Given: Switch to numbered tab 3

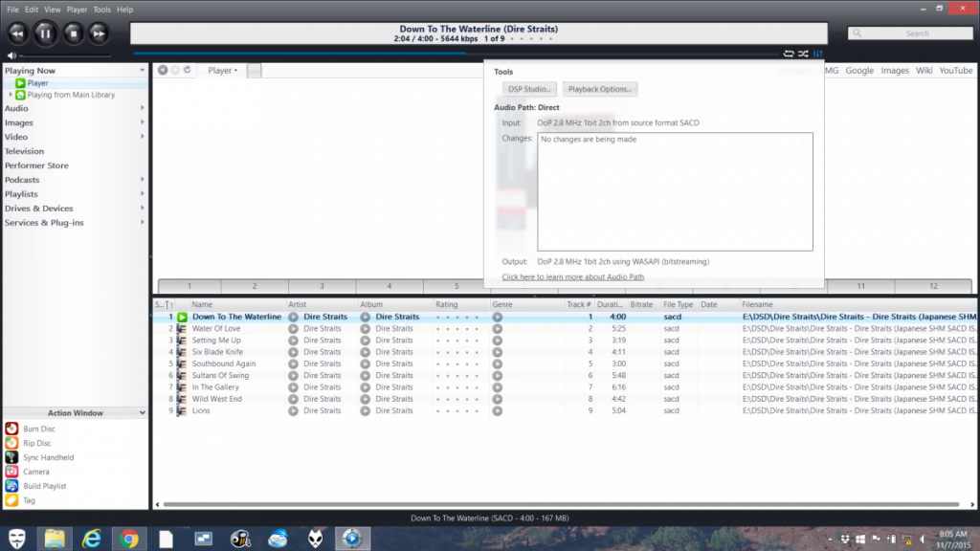Looking at the screenshot, I should [x=322, y=286].
